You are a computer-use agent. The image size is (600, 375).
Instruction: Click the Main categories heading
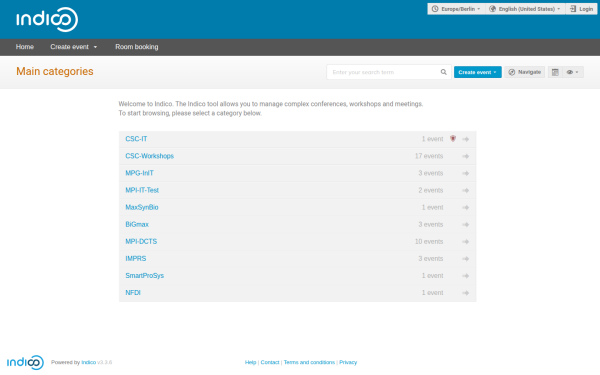pyautogui.click(x=55, y=72)
